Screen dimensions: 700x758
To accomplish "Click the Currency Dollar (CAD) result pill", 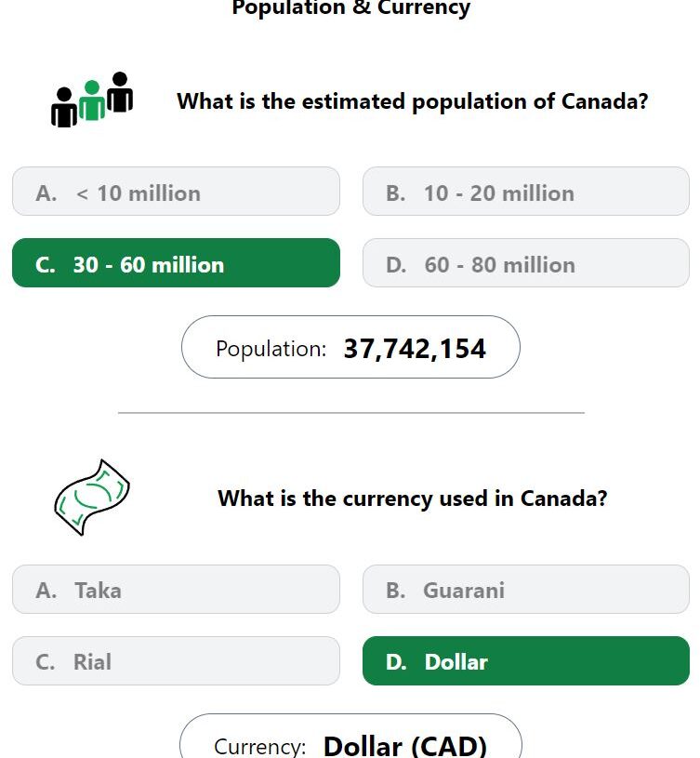I will point(350,736).
